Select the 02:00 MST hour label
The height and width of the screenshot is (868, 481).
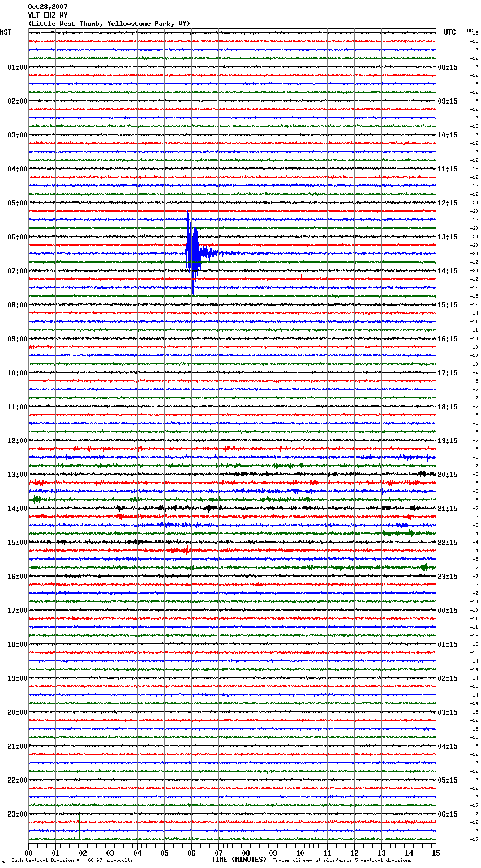coord(17,101)
